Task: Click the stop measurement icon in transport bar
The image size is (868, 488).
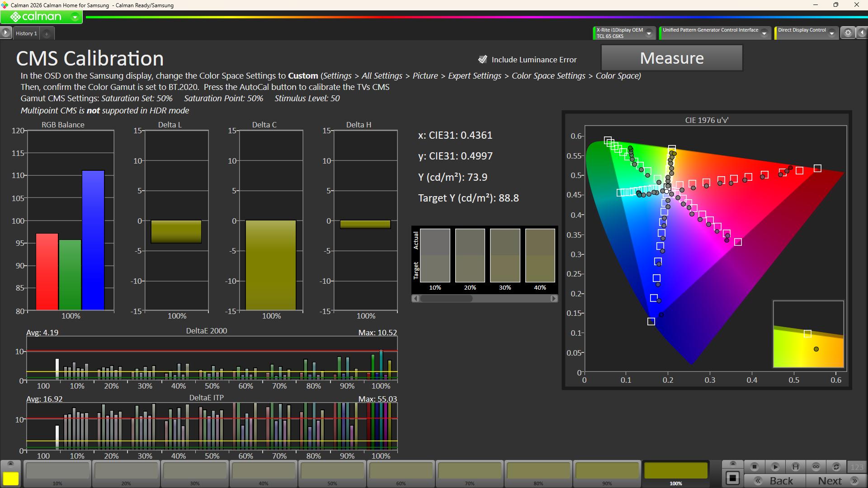Action: click(x=754, y=467)
